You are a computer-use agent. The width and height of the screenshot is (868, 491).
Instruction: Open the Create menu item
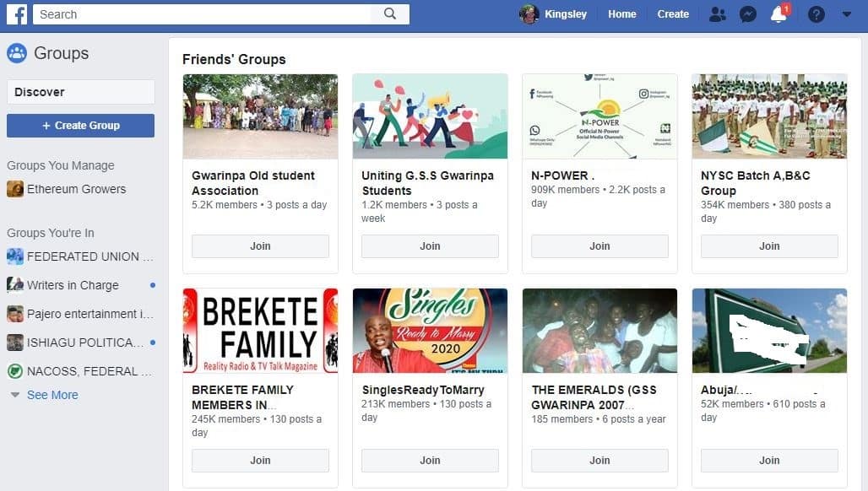click(x=673, y=14)
